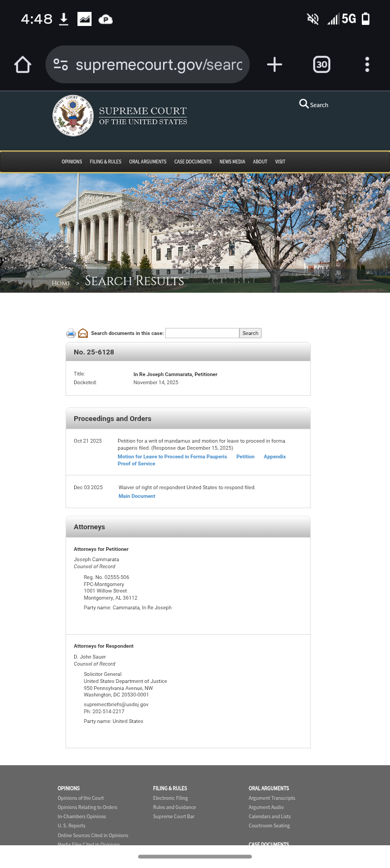
Task: Click footer OPINIONS section heading
Action: click(69, 788)
